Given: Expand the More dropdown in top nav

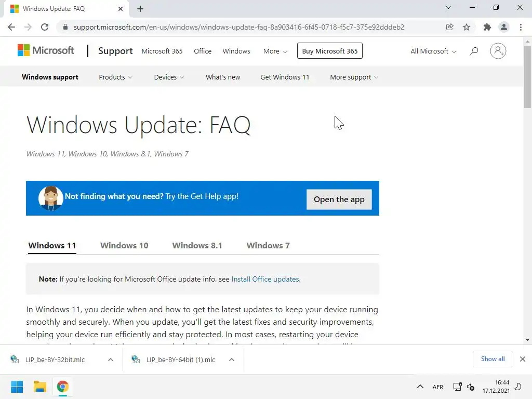Looking at the screenshot, I should coord(275,51).
